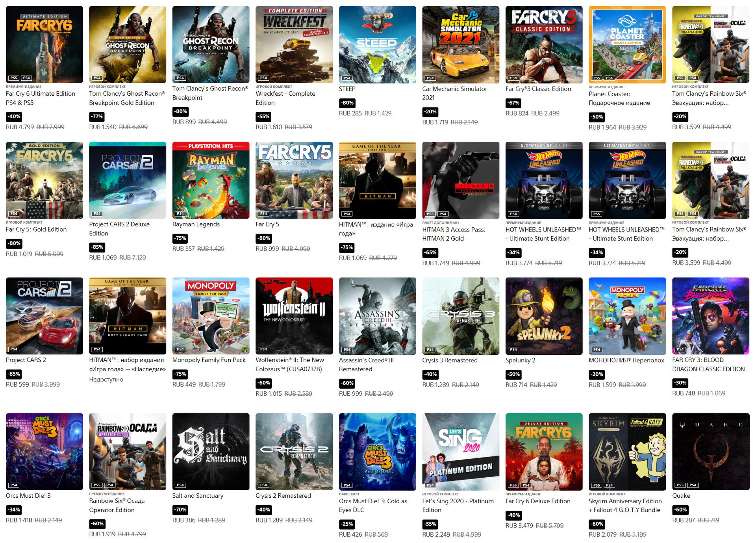Open the STEEP game cover
The width and height of the screenshot is (756, 543).
[377, 44]
